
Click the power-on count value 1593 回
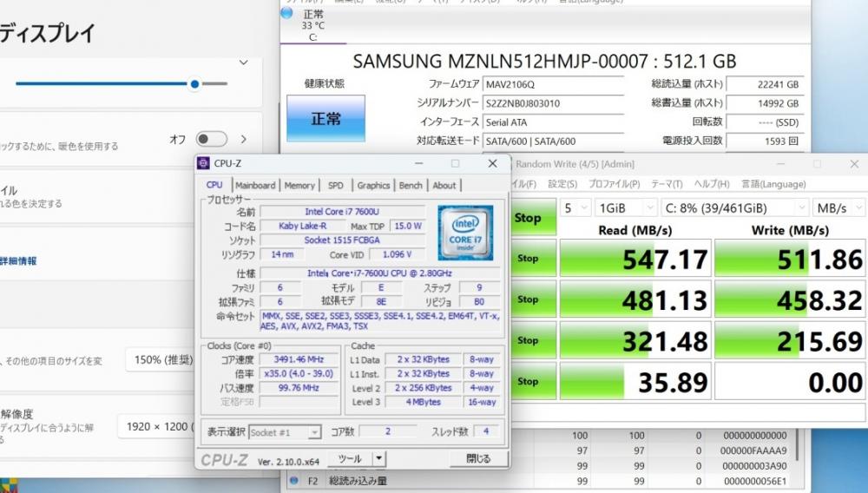[764, 141]
